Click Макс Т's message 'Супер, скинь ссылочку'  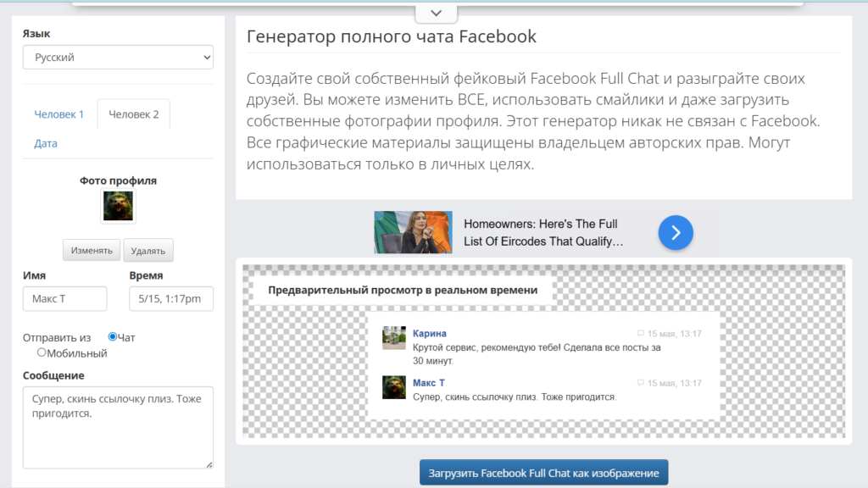pos(515,396)
